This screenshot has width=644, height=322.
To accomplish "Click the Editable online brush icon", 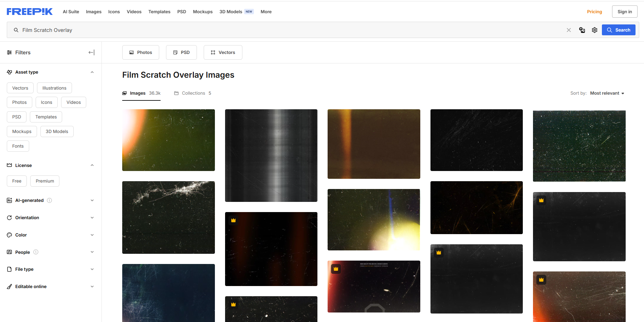I will [x=10, y=287].
